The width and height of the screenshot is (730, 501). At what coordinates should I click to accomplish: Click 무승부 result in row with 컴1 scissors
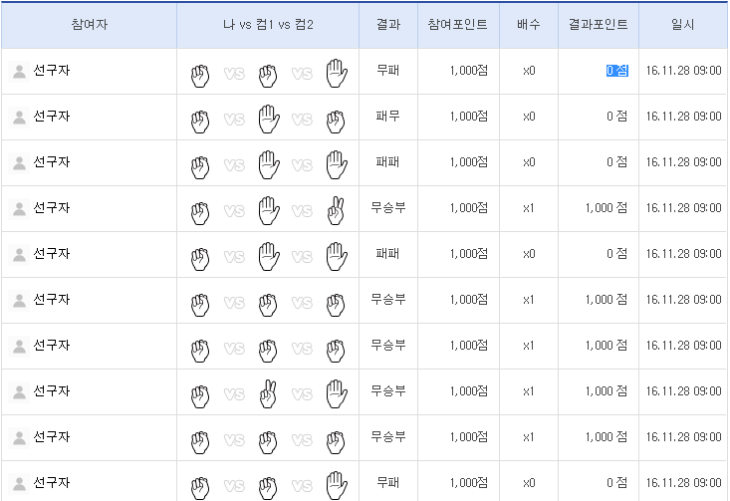pyautogui.click(x=388, y=391)
